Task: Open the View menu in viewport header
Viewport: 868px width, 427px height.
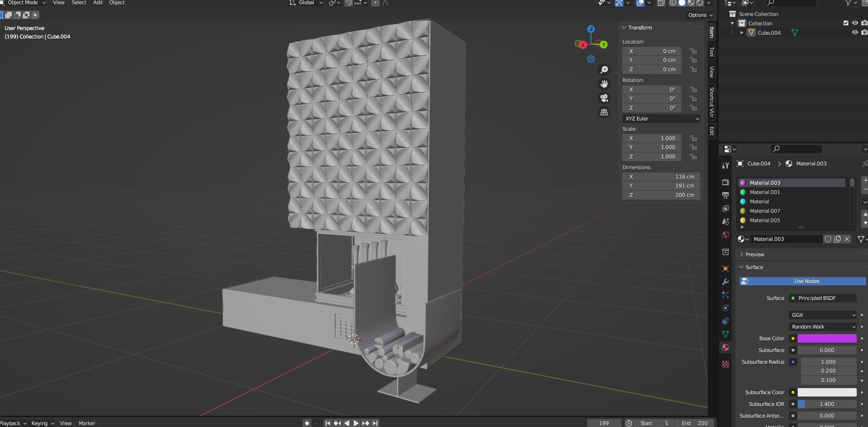Action: (59, 3)
